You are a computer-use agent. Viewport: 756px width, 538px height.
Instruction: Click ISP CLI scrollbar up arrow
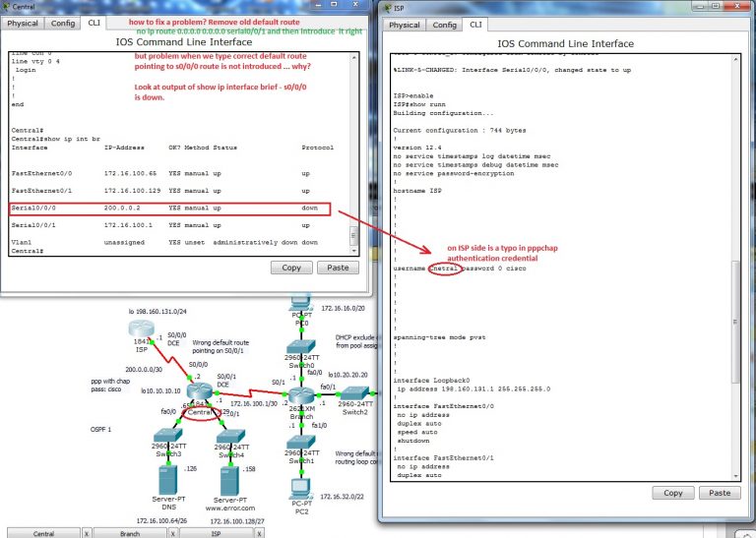point(735,59)
